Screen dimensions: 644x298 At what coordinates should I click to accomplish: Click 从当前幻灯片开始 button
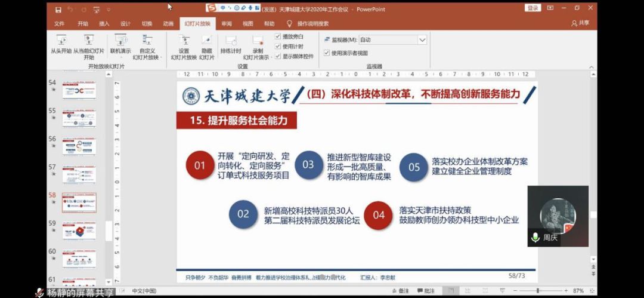[89, 47]
